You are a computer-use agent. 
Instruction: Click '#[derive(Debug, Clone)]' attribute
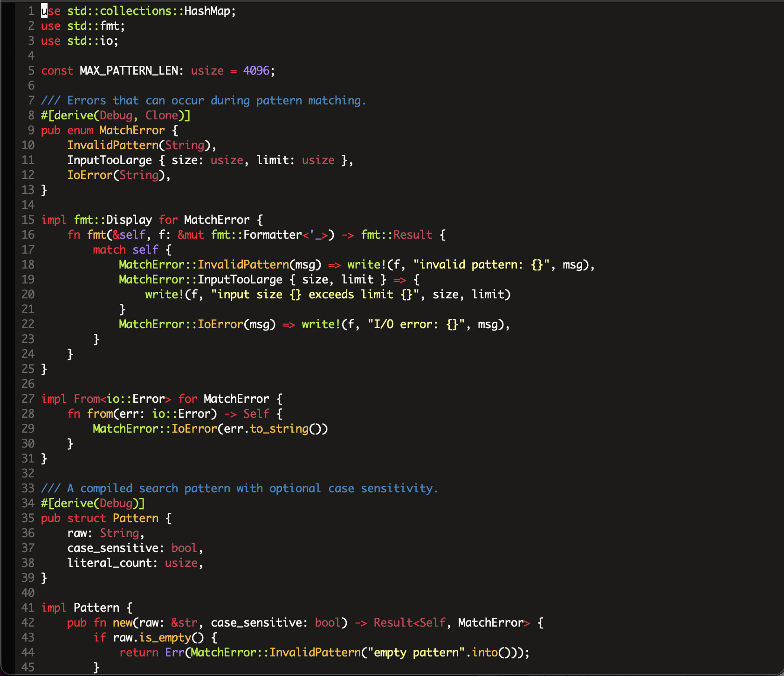coord(116,115)
